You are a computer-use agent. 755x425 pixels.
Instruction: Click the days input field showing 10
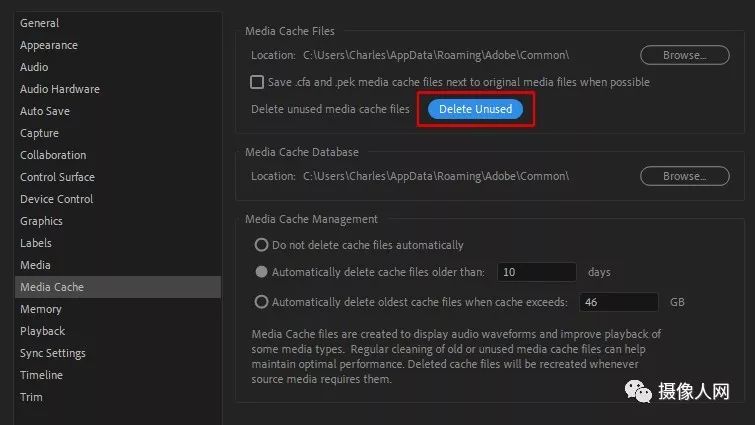click(537, 272)
